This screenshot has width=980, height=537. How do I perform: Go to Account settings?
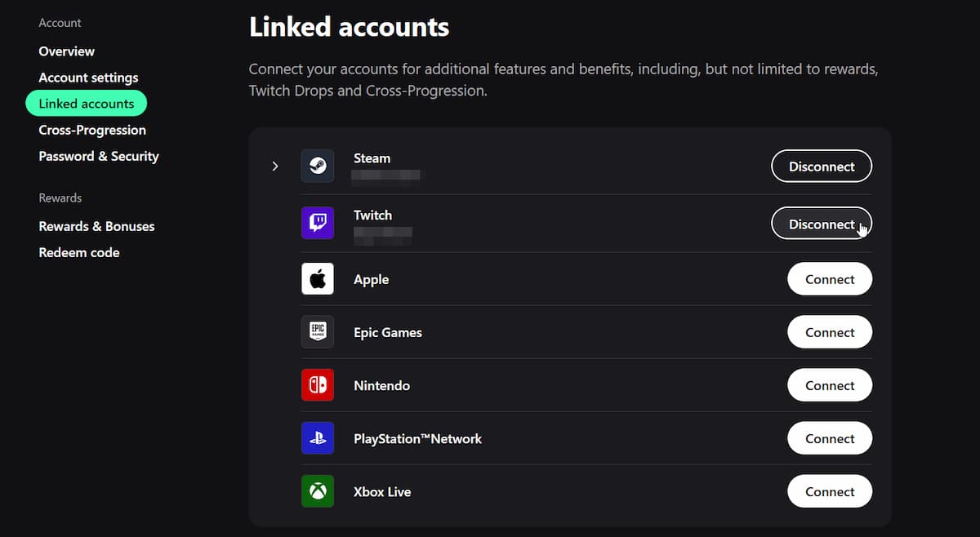pos(88,78)
